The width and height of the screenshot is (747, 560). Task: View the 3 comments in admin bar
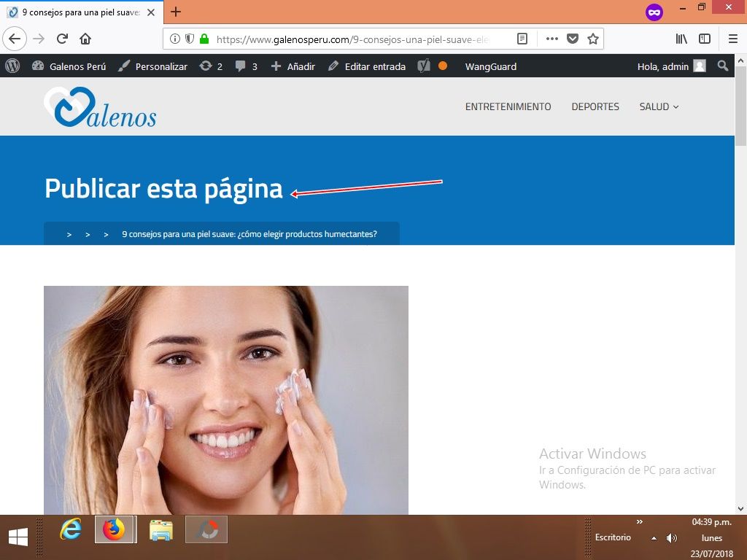coord(247,66)
